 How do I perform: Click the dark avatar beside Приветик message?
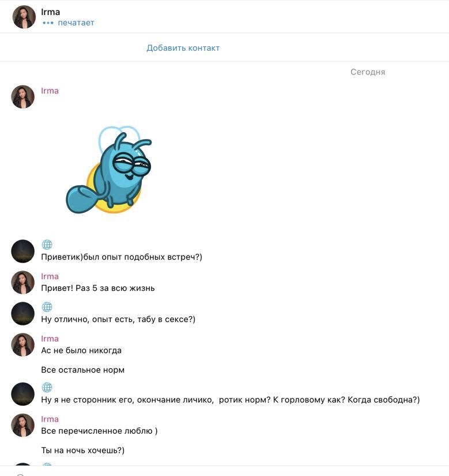coord(22,251)
